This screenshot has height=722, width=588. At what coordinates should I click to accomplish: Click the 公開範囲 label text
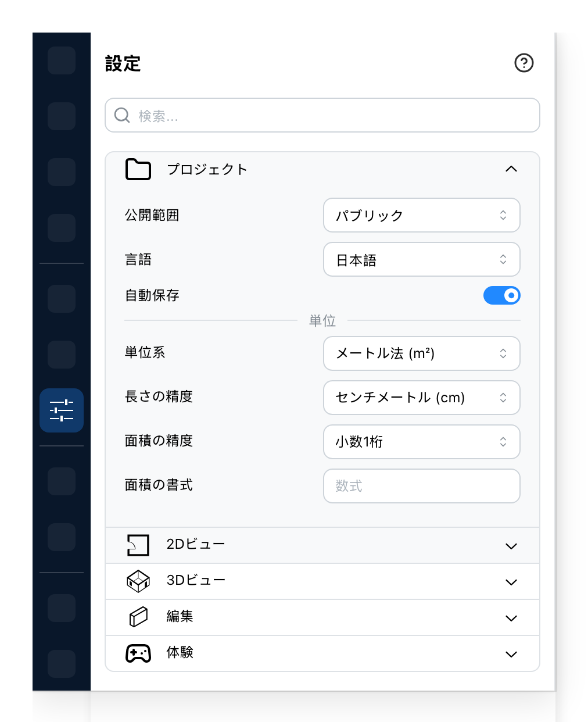152,215
